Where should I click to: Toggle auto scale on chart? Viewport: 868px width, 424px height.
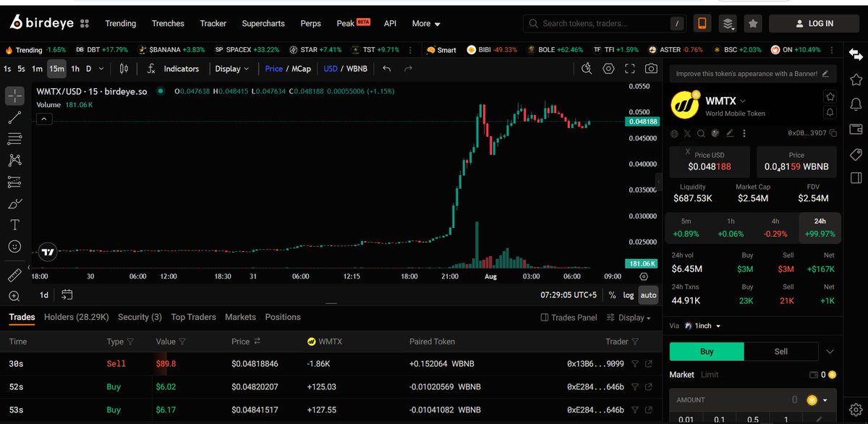[648, 295]
